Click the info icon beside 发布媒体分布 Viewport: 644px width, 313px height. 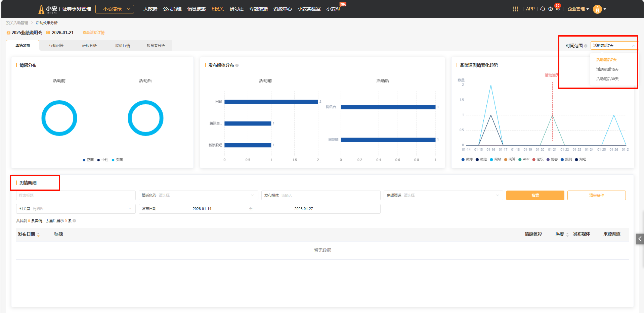[237, 65]
